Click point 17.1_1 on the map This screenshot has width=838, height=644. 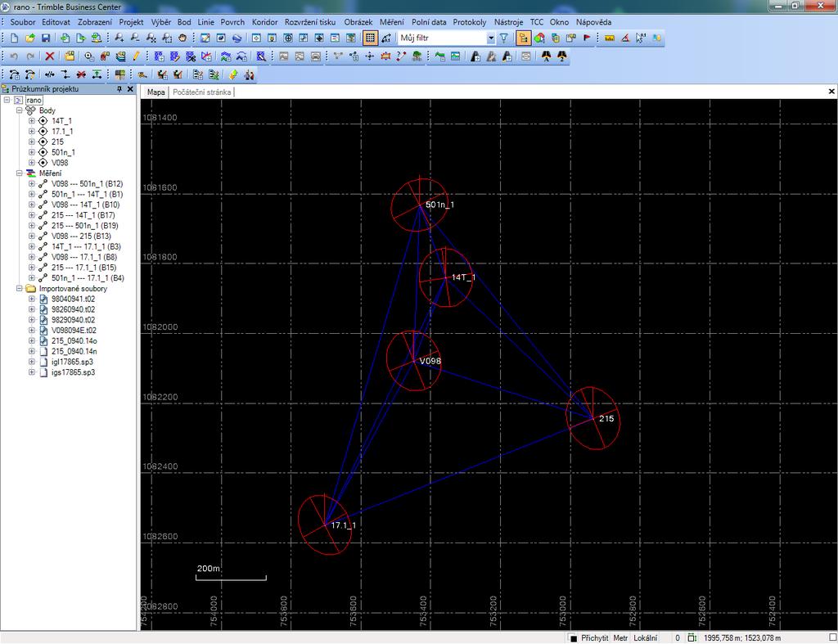point(325,525)
